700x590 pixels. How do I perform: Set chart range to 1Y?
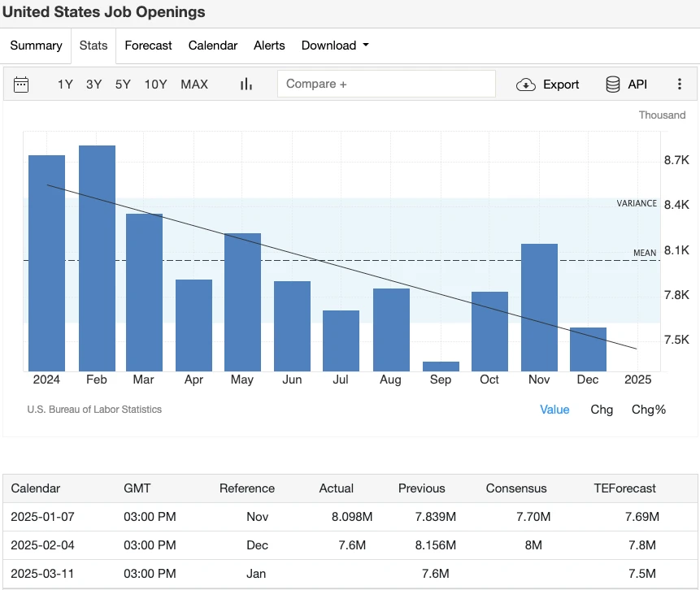click(x=65, y=85)
